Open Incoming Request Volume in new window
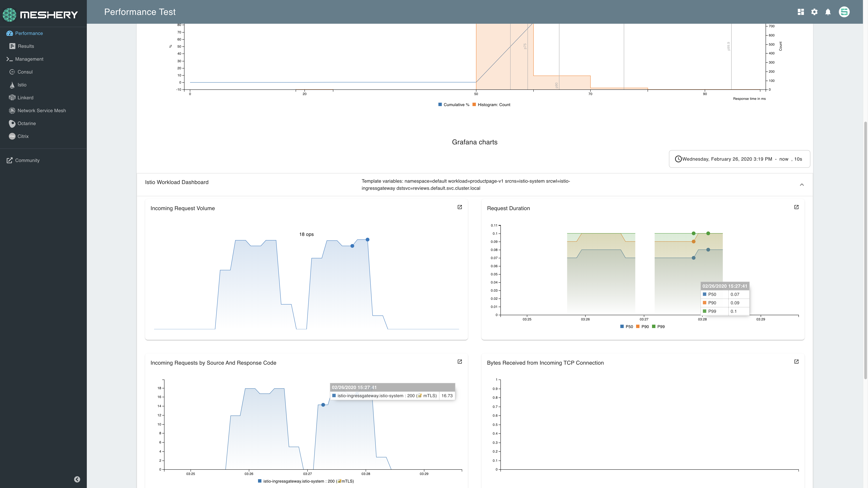This screenshot has height=488, width=868. coord(460,207)
